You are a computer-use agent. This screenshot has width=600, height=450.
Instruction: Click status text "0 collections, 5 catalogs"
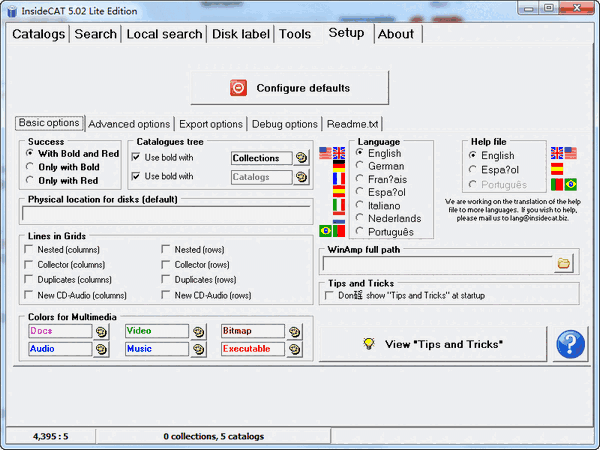click(214, 436)
